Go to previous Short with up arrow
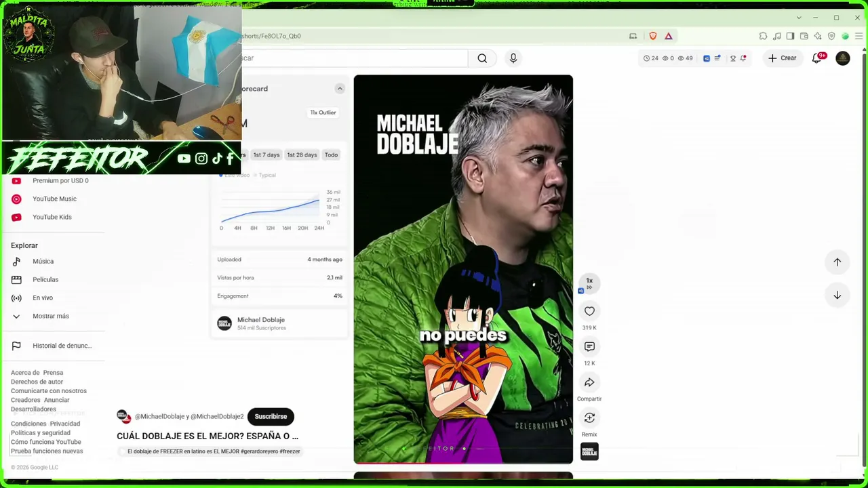This screenshot has height=488, width=868. pos(837,262)
